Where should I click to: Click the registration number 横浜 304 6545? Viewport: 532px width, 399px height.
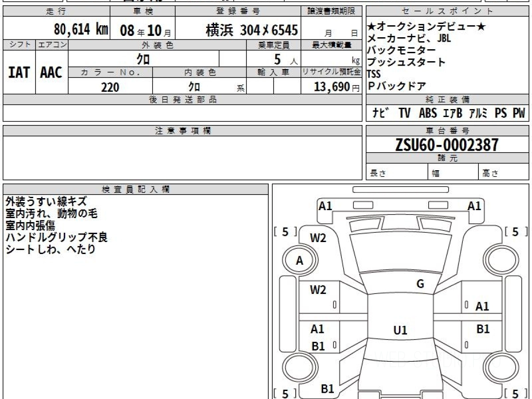[x=252, y=30]
